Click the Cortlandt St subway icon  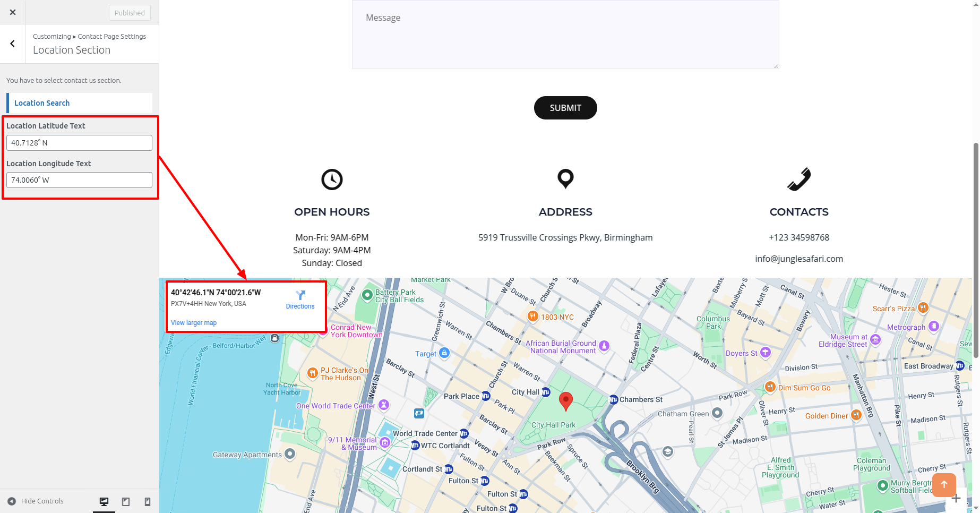[449, 469]
